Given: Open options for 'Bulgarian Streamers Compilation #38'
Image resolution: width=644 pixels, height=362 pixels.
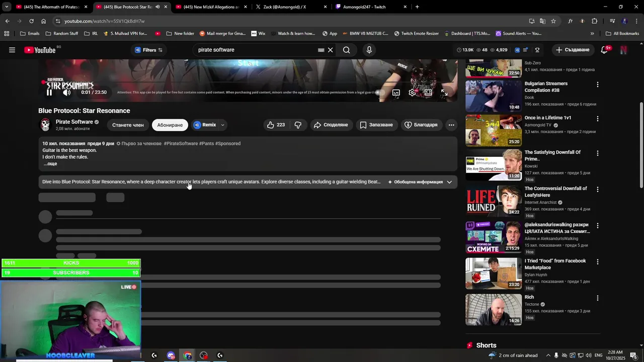Looking at the screenshot, I should (x=598, y=84).
